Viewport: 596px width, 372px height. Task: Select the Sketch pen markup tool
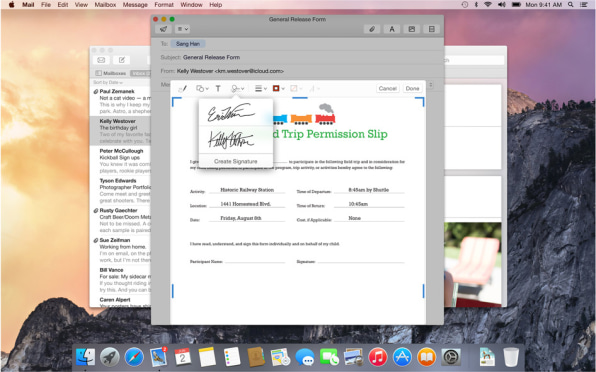click(182, 89)
